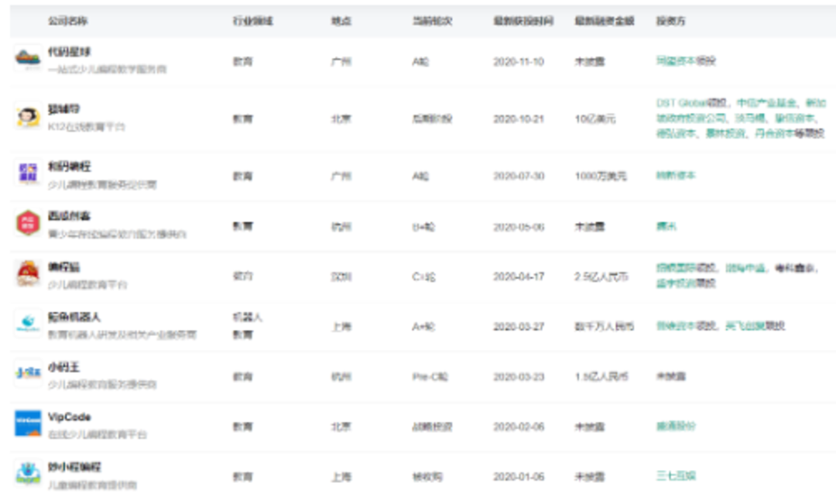Click the 鲸鱼机器人 company logo
Image resolution: width=836 pixels, height=504 pixels.
click(28, 323)
